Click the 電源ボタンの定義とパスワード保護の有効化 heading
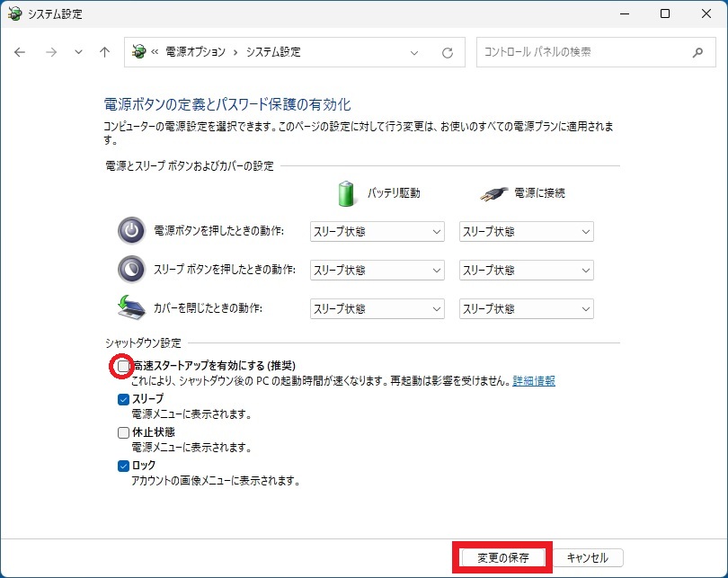This screenshot has height=578, width=728. pyautogui.click(x=227, y=104)
